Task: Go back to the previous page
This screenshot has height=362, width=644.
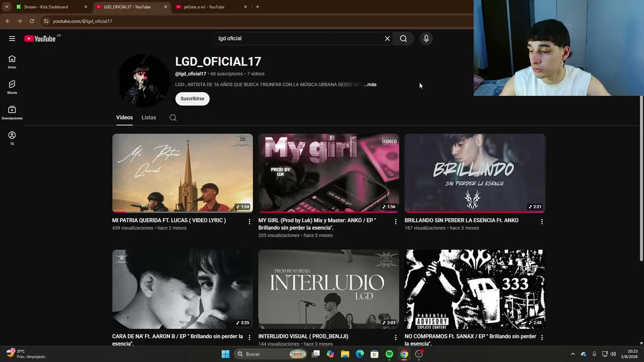Action: click(8, 21)
